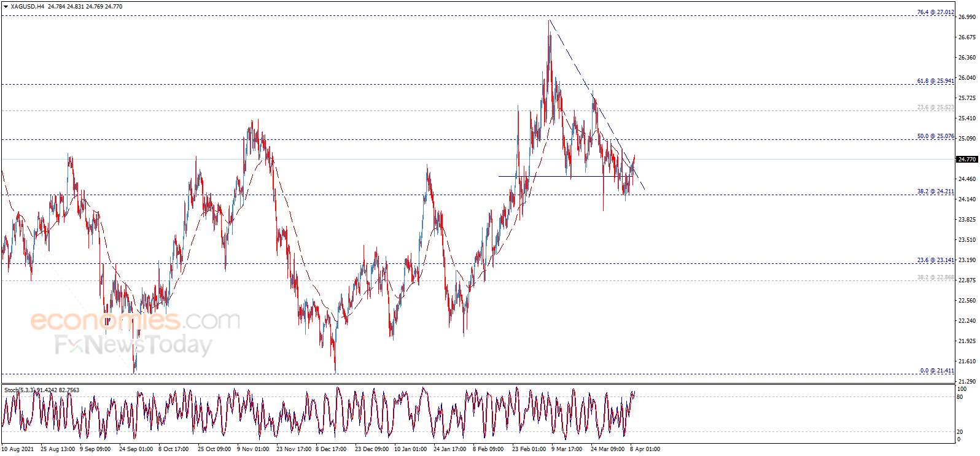980x456 pixels.
Task: Click the XAGUSD,H4 symbol title
Action: pyautogui.click(x=28, y=7)
